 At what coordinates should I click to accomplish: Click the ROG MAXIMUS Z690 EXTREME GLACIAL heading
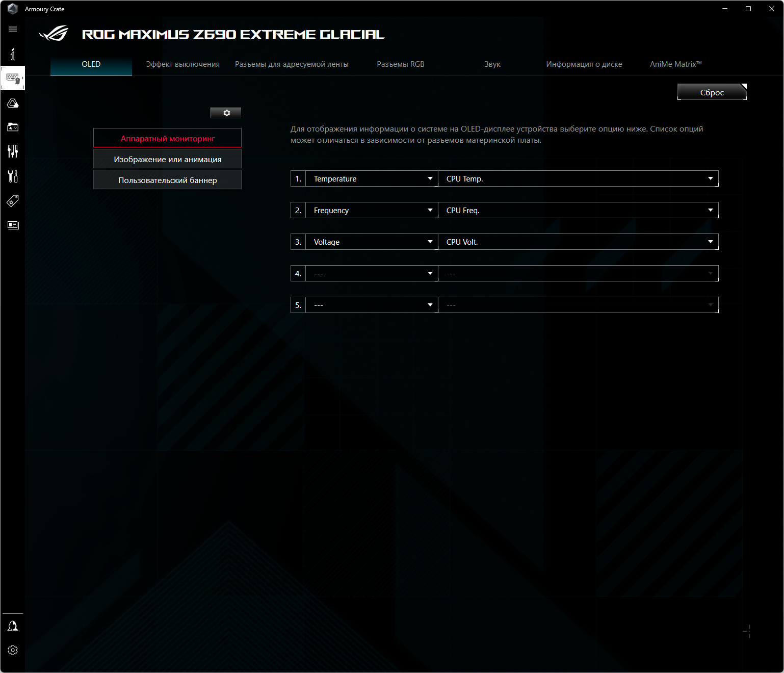[x=233, y=34]
